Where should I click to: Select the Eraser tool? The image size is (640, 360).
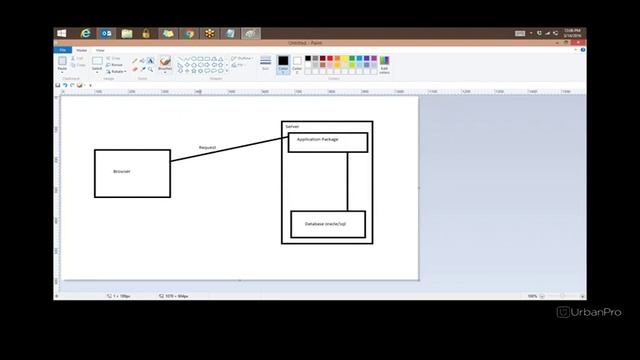135,69
